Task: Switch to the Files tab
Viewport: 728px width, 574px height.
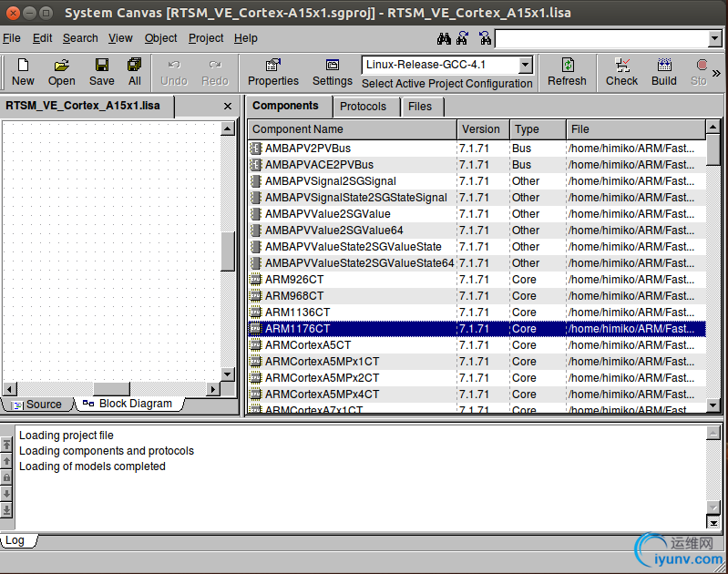Action: [x=420, y=107]
